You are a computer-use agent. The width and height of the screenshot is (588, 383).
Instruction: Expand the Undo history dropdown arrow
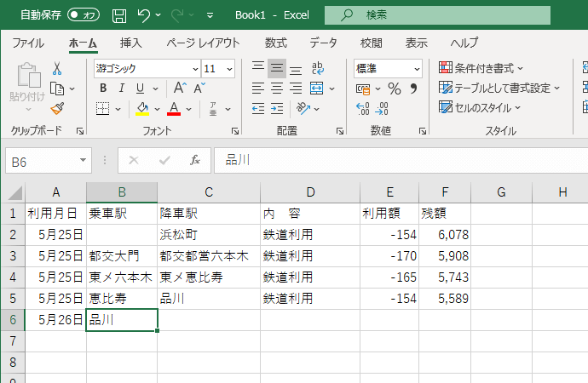coord(159,15)
